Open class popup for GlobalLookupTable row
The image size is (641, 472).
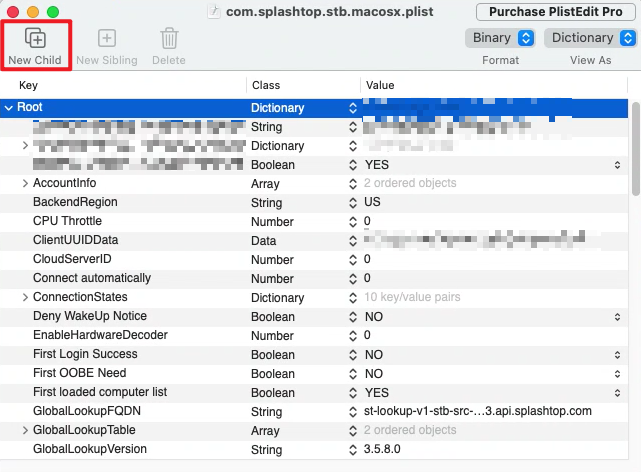point(353,430)
